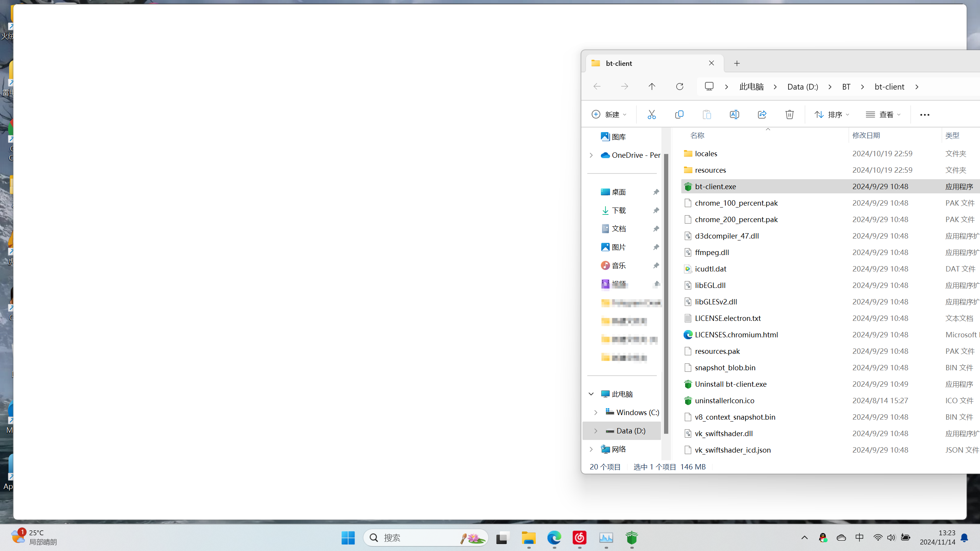Open File Explorer from taskbar
This screenshot has height=551, width=980.
point(528,538)
